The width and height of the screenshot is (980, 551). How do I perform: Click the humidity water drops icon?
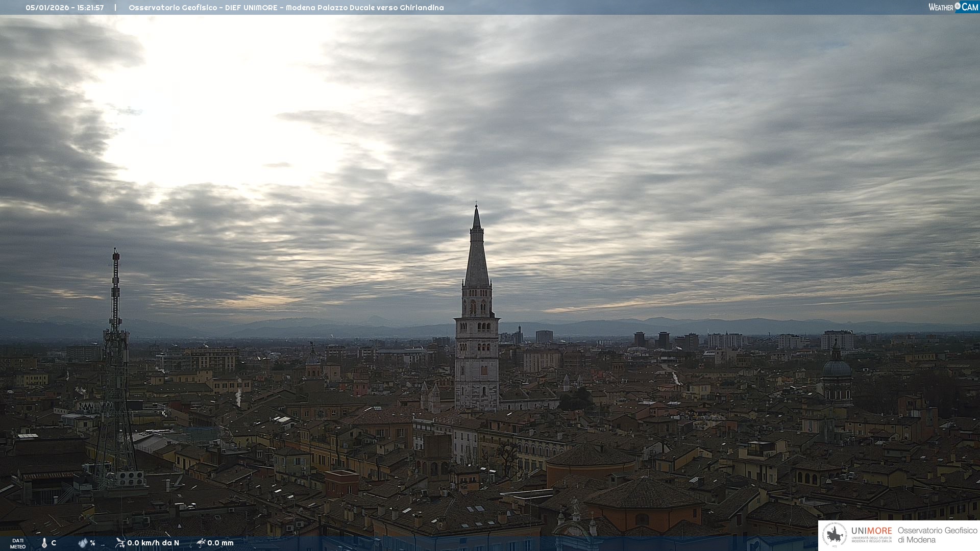[83, 543]
